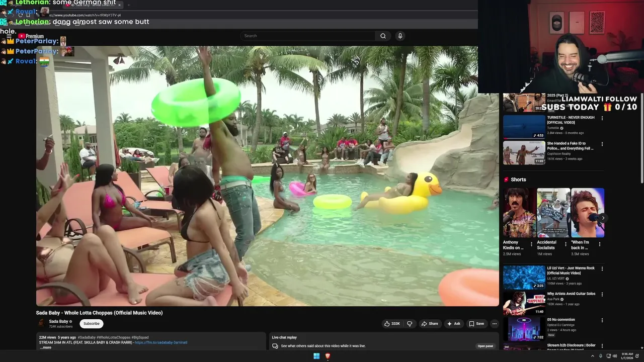Click the taskbar microphone tray icon
The height and width of the screenshot is (362, 644).
point(600,356)
